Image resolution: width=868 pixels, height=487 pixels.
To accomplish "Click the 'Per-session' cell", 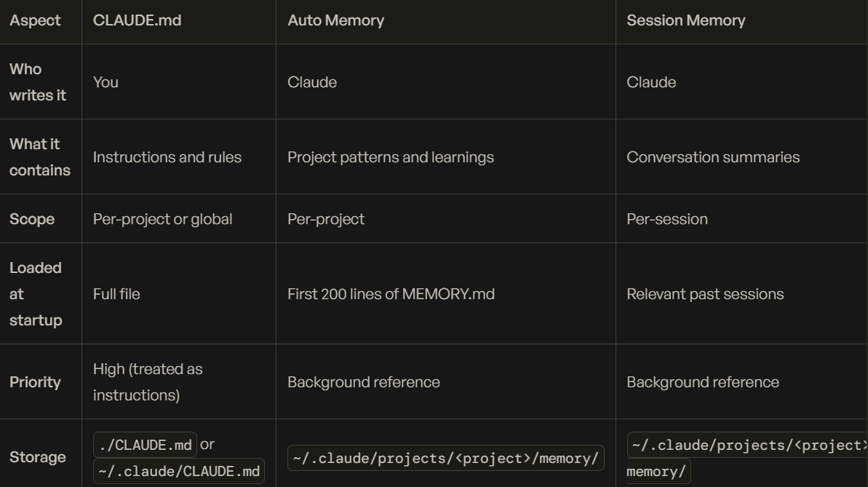I will pos(667,219).
